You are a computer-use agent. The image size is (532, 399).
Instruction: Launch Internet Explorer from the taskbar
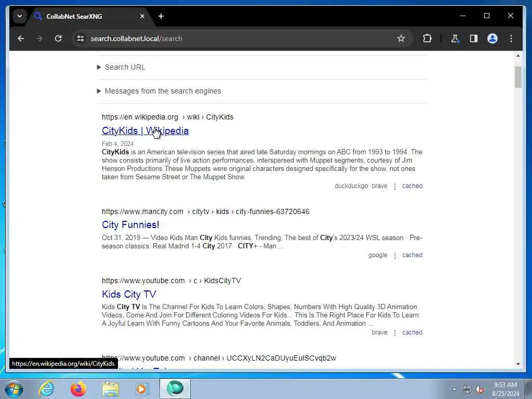click(46, 389)
